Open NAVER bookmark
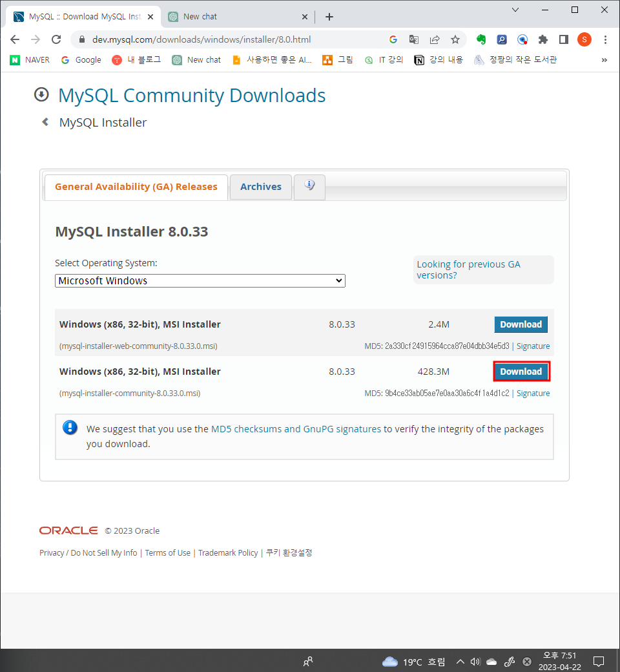This screenshot has width=620, height=672. point(30,59)
